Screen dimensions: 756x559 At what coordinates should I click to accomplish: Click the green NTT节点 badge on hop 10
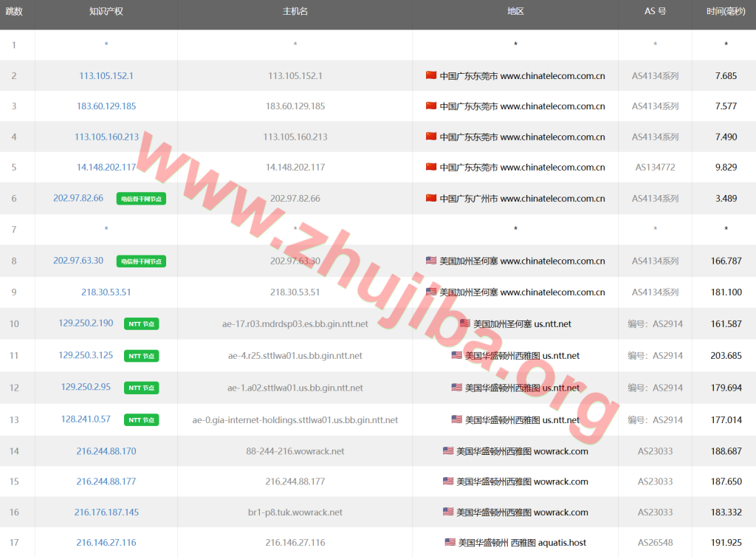pos(141,323)
